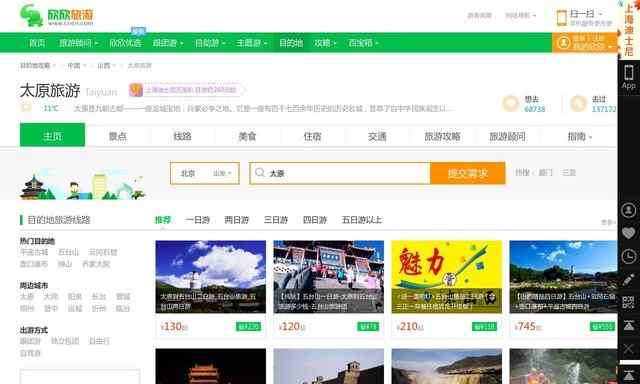Image resolution: width=640 pixels, height=384 pixels.
Task: Click the upper back-to-top arrow icon in sidebar
Action: coord(629,325)
